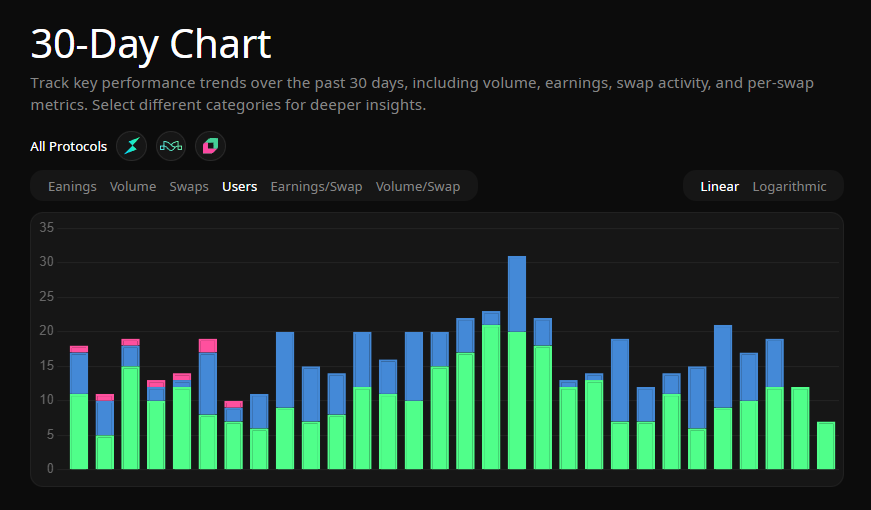Switch to the Eanings tab
871x510 pixels.
72,187
